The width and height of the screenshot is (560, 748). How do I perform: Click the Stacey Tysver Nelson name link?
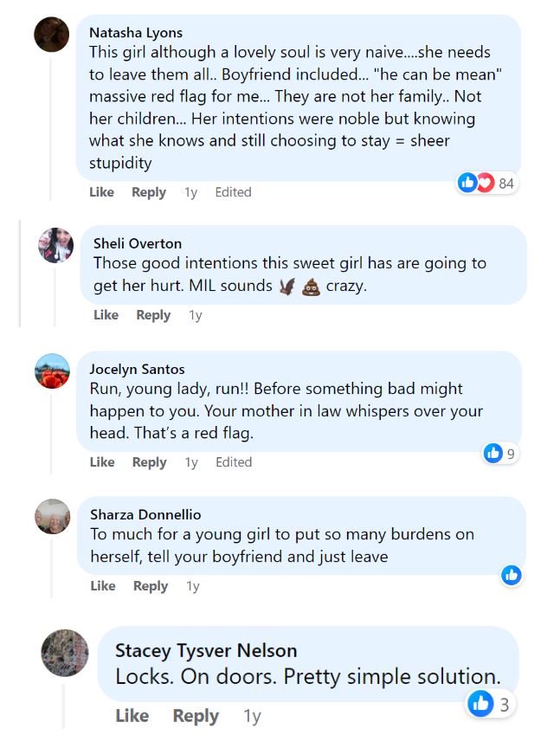coord(206,650)
